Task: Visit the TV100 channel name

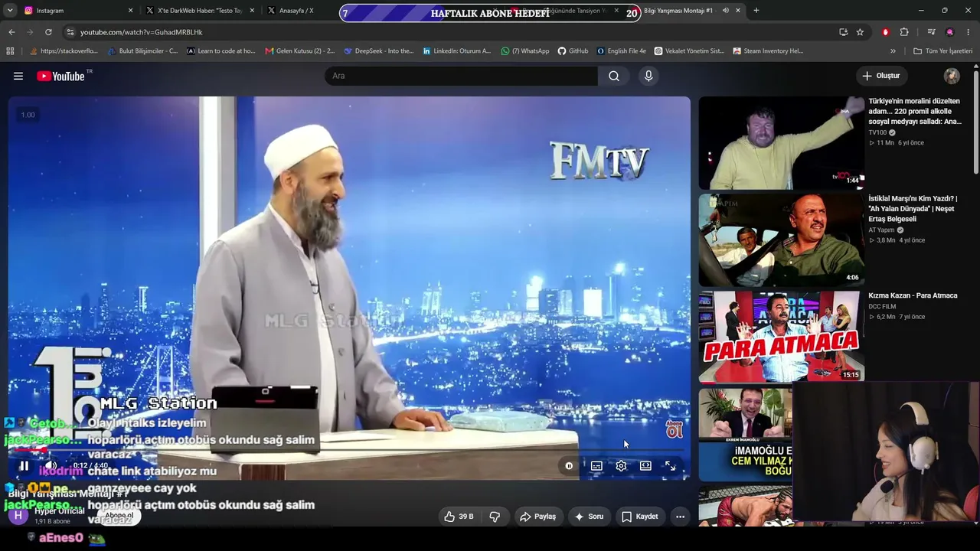Action: [x=877, y=132]
